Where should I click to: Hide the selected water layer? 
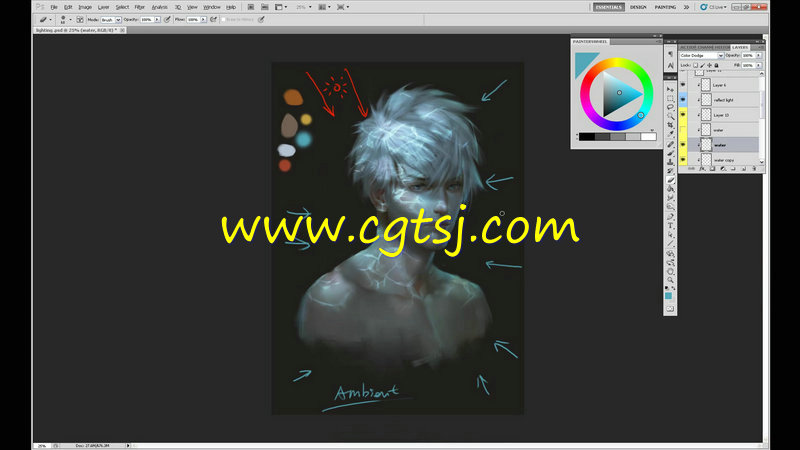pyautogui.click(x=683, y=145)
